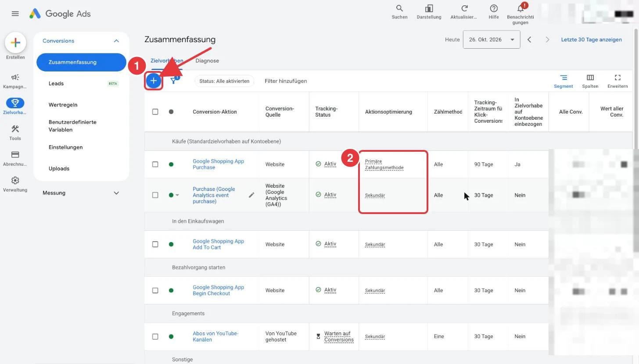Select checkbox for Abos von YouTube-Kanälen
Viewport: 639px width, 364px height.
point(155,336)
